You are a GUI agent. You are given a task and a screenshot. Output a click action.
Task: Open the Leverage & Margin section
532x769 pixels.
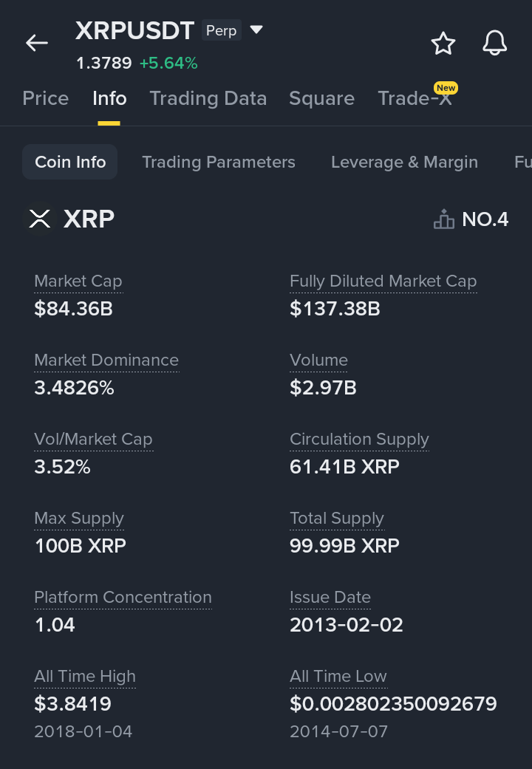coord(404,162)
